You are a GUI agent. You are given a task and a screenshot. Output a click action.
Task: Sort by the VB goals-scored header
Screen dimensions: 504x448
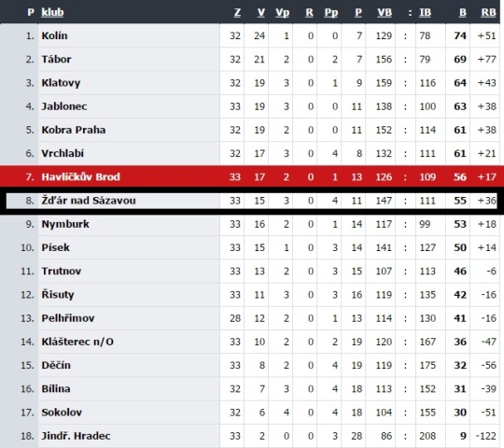pyautogui.click(x=385, y=12)
